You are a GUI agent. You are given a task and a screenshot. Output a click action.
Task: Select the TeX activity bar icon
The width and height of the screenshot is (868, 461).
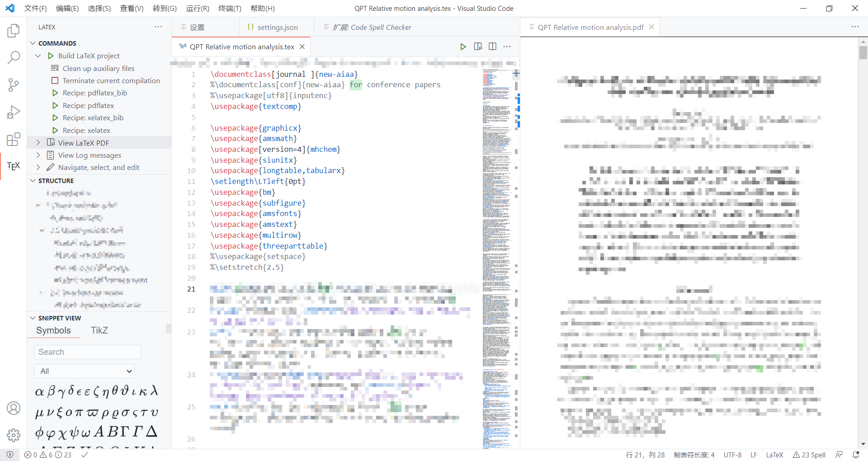[13, 166]
